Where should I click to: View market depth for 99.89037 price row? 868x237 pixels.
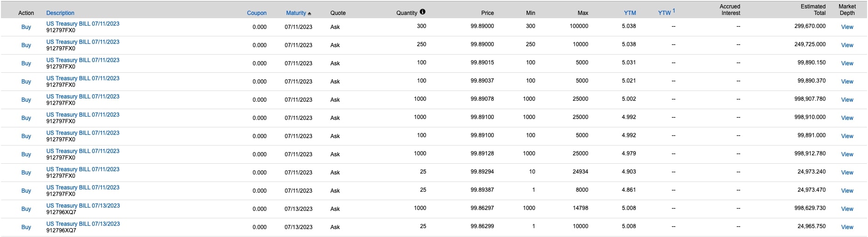point(847,82)
